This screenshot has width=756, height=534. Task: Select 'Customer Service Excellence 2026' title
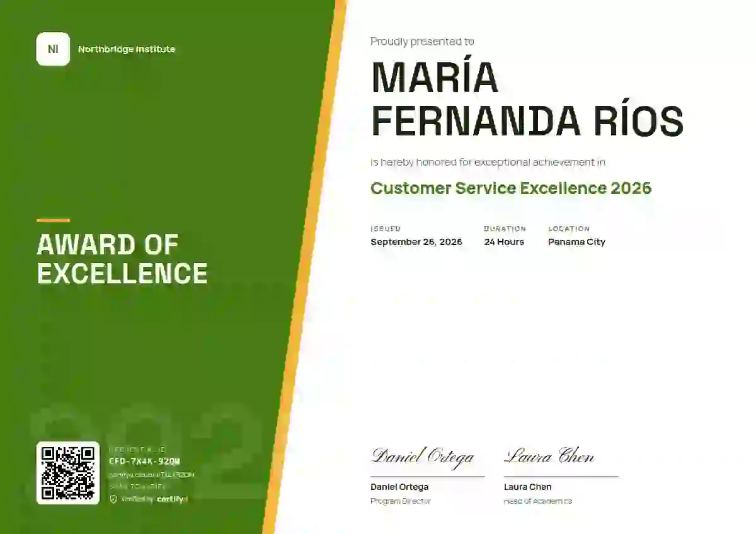coord(511,188)
